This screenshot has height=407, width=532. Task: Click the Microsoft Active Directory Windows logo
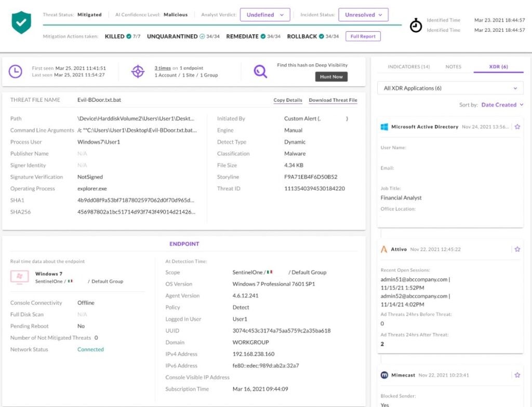(x=384, y=127)
